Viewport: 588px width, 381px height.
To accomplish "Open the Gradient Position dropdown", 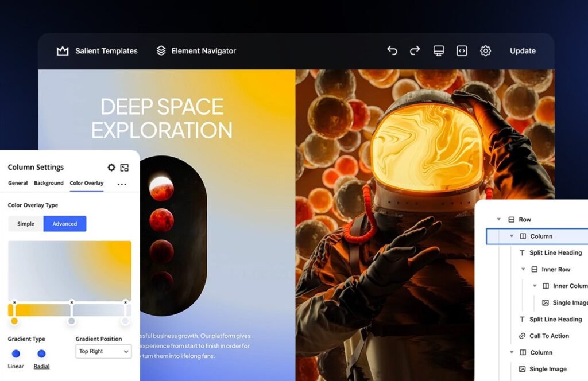I will [103, 351].
